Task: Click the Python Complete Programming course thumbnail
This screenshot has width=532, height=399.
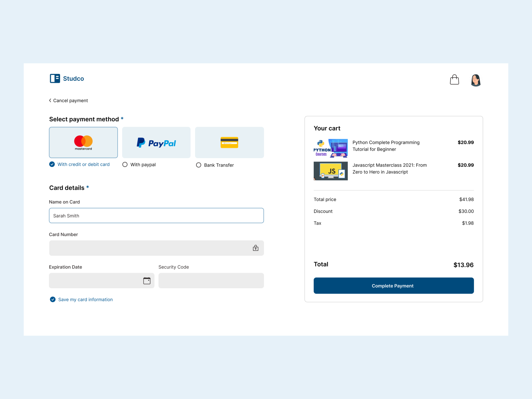Action: coord(330,148)
